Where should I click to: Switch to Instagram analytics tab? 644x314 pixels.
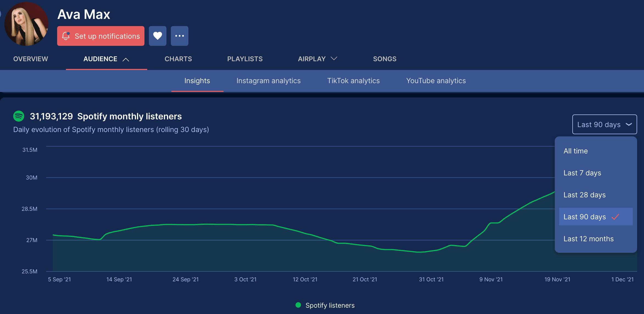point(268,81)
